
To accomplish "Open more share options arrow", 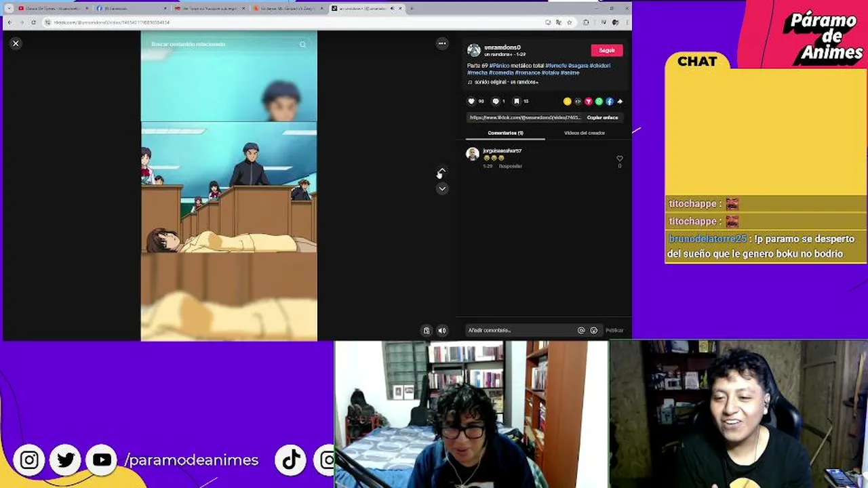I will tap(620, 102).
